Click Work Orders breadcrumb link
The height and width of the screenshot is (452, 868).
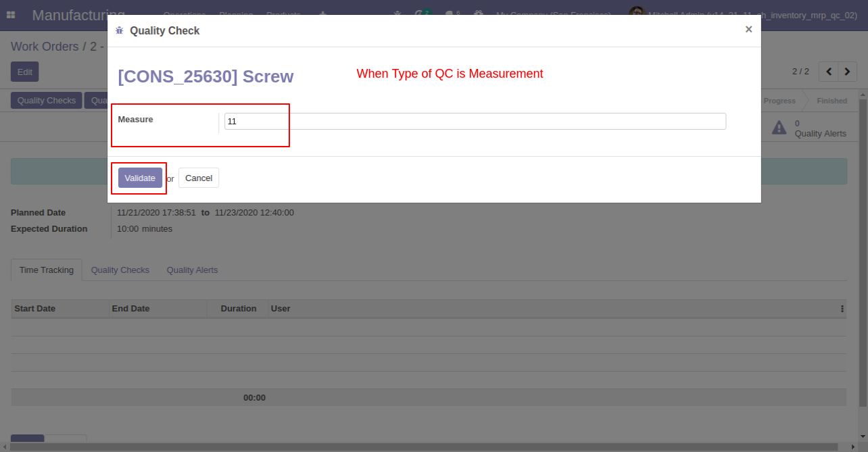coord(45,47)
